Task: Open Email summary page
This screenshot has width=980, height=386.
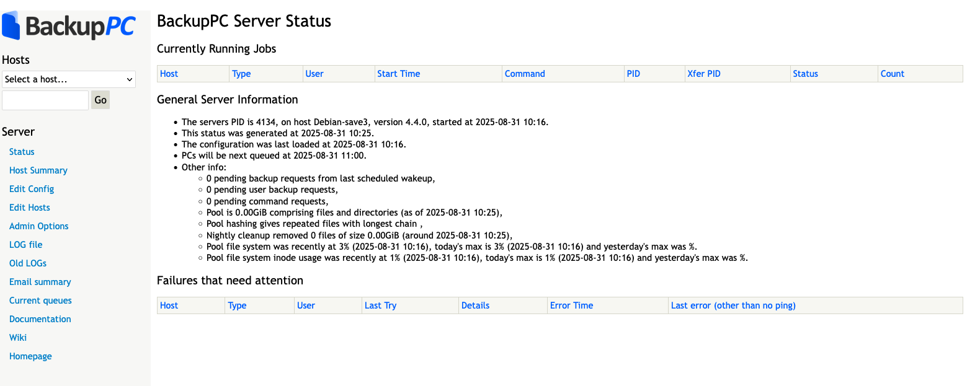Action: [x=40, y=282]
